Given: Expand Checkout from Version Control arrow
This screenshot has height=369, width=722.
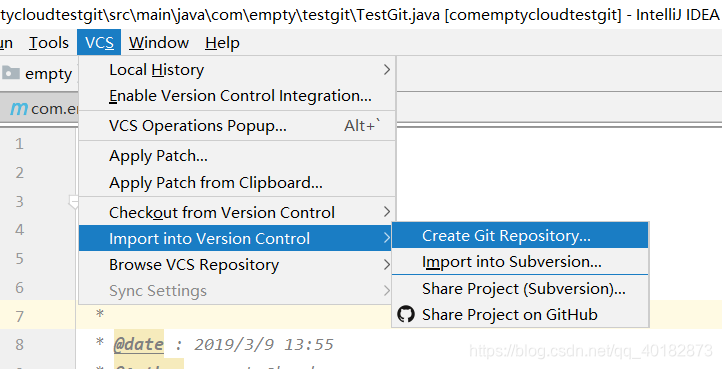Looking at the screenshot, I should tap(386, 212).
